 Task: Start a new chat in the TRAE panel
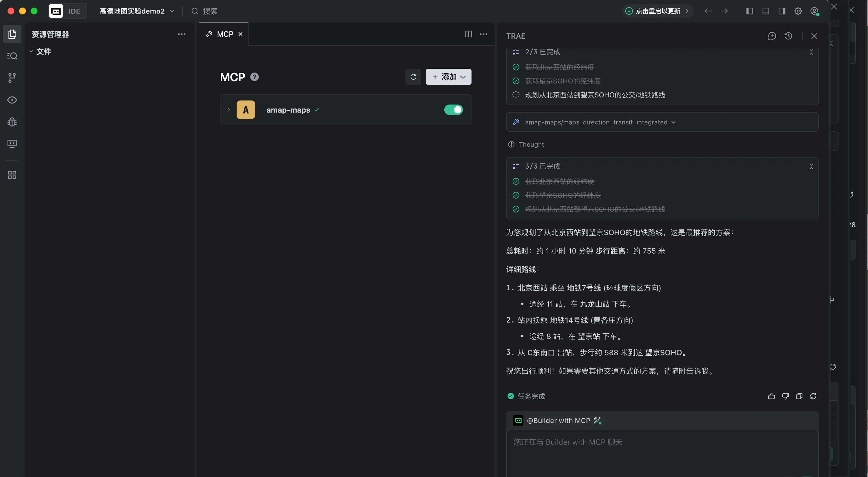pyautogui.click(x=772, y=36)
